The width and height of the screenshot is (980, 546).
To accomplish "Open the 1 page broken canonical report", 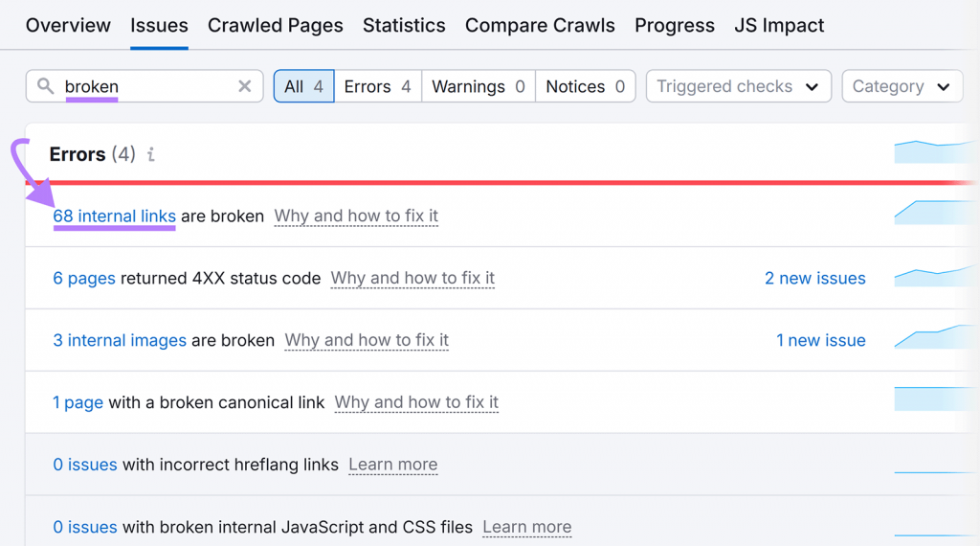I will (x=78, y=402).
